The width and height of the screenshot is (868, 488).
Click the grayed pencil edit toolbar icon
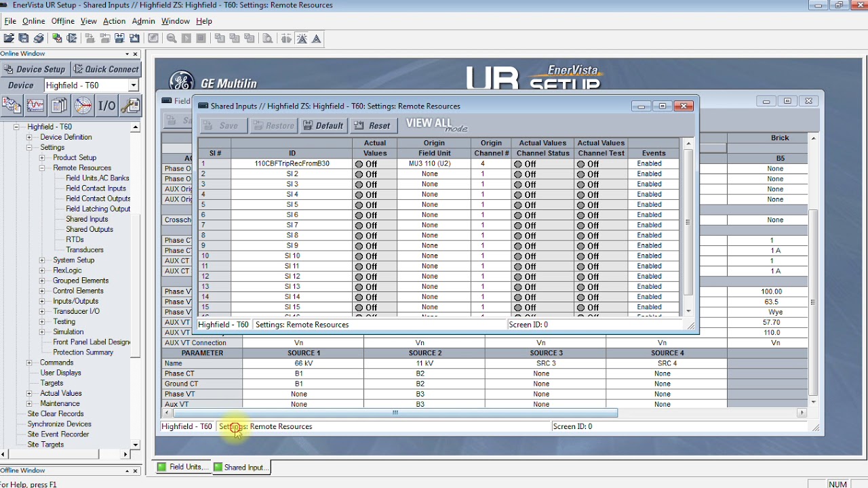pyautogui.click(x=153, y=39)
